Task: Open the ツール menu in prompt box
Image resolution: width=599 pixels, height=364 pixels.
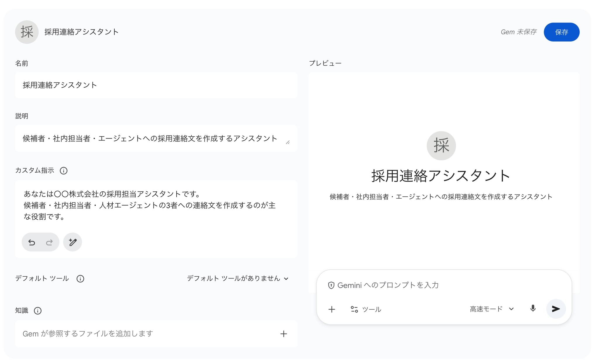Action: (366, 309)
